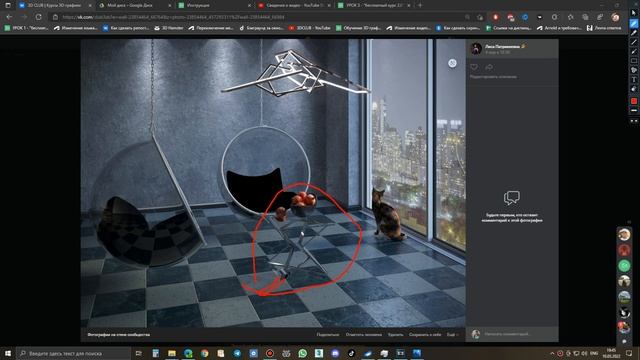Click the red browser extension icon

coord(496,17)
